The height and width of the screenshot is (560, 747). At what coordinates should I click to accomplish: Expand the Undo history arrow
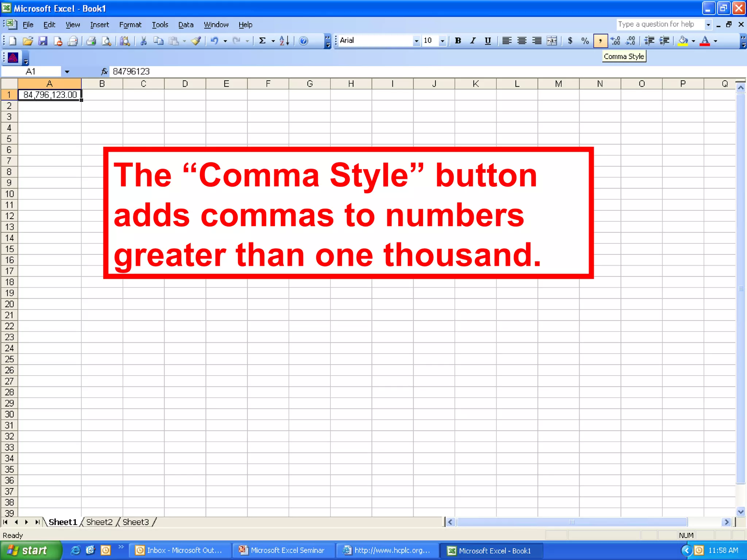(225, 41)
